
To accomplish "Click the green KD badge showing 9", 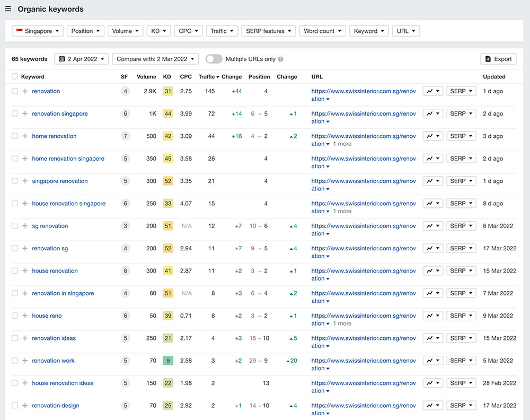I will pyautogui.click(x=167, y=361).
